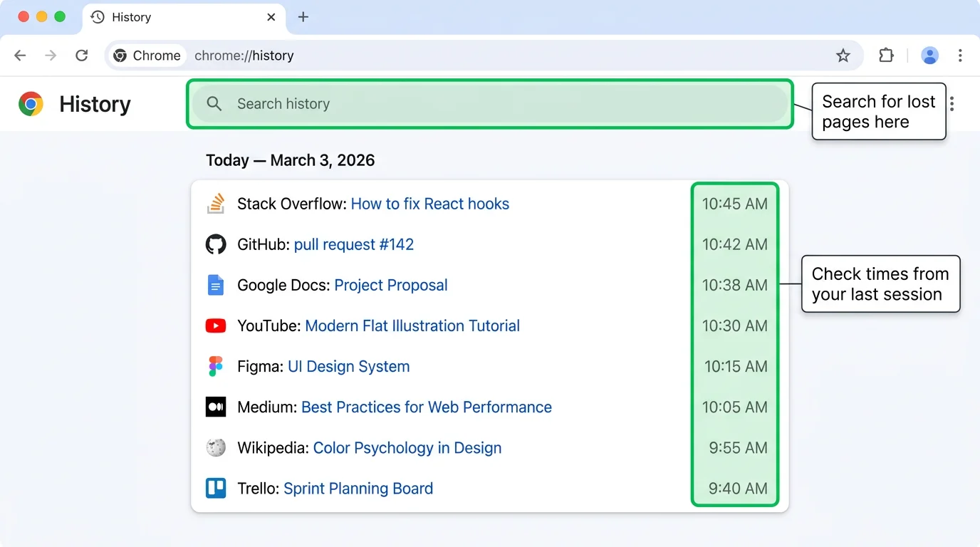980x547 pixels.
Task: Click inside the Search history field
Action: (489, 104)
